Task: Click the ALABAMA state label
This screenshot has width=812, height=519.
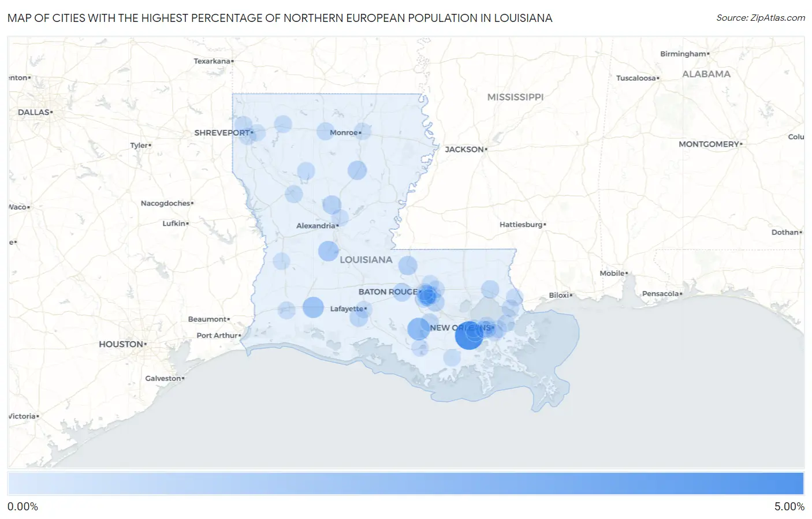Action: 706,74
